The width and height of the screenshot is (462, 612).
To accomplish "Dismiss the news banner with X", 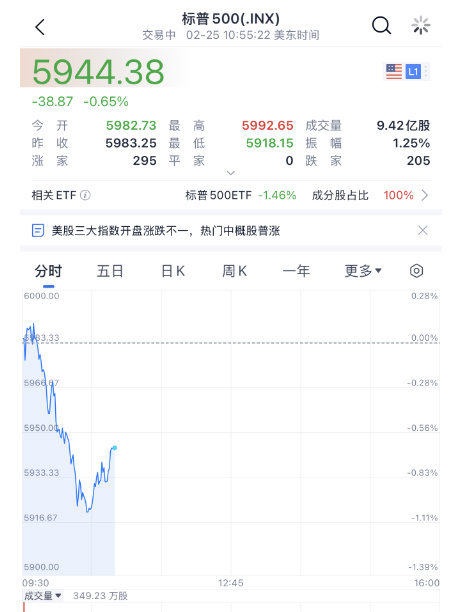I will coord(423,230).
